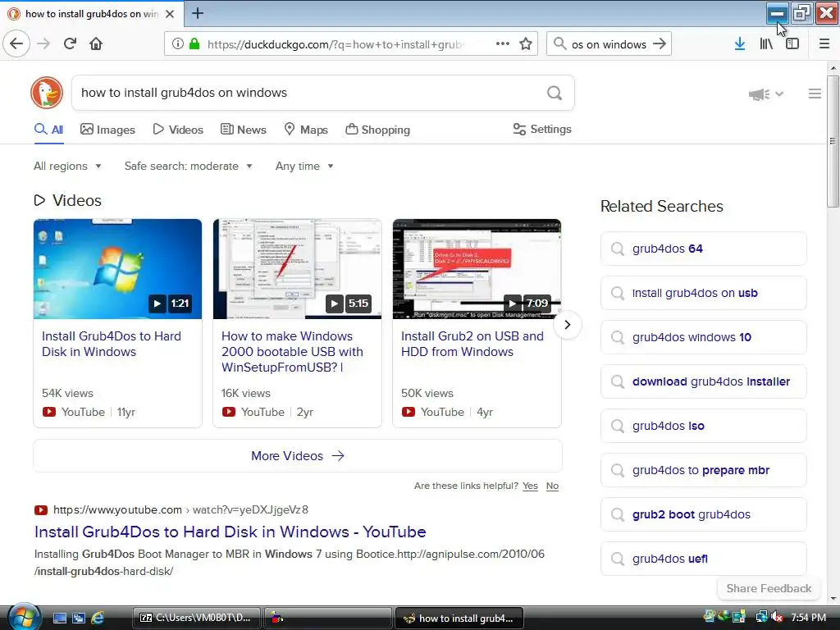Open a new browser tab
The width and height of the screenshot is (840, 630).
(x=197, y=13)
